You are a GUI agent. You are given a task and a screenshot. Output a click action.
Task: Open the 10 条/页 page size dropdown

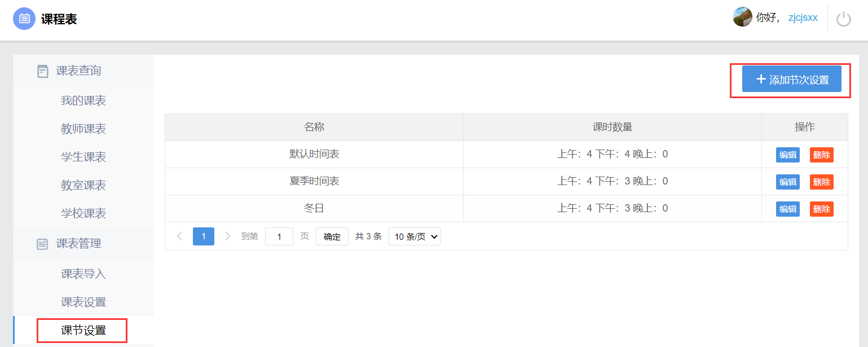click(415, 237)
